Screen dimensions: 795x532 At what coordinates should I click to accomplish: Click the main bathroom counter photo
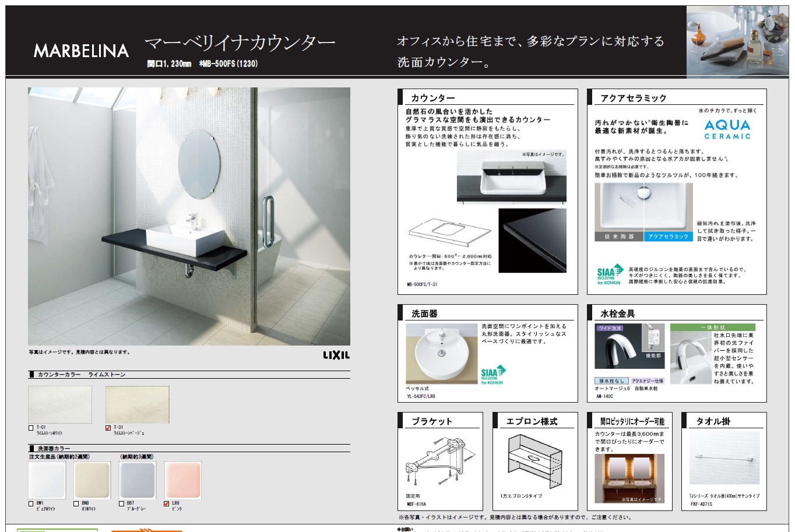pyautogui.click(x=189, y=216)
